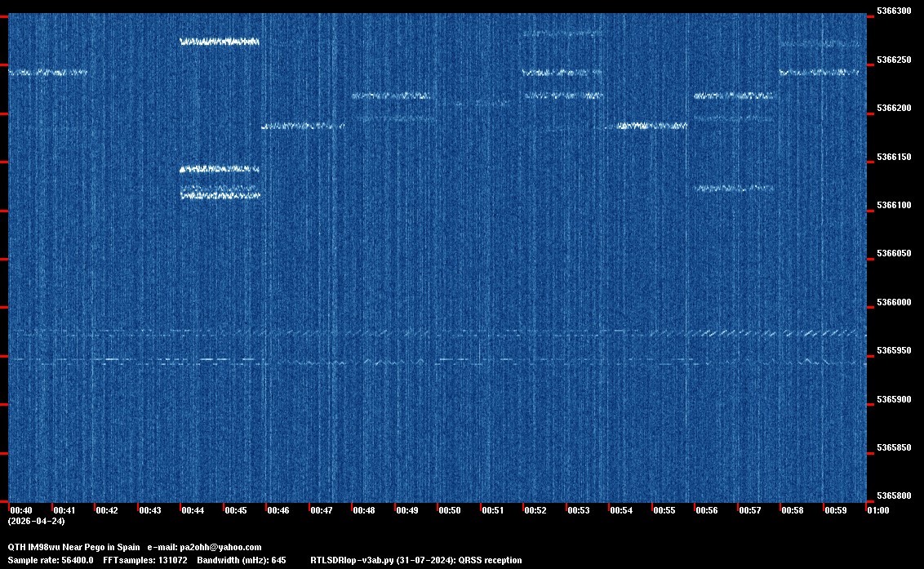Select the 00:56 time tick label
The width and height of the screenshot is (924, 569).
tap(707, 510)
